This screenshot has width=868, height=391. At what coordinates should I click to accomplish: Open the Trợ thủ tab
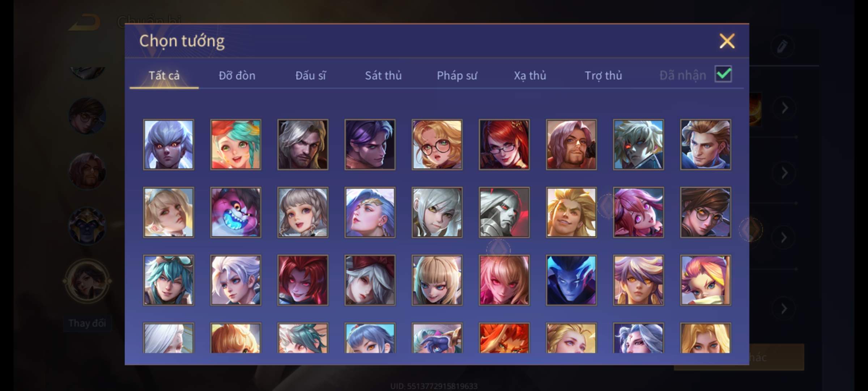(603, 75)
